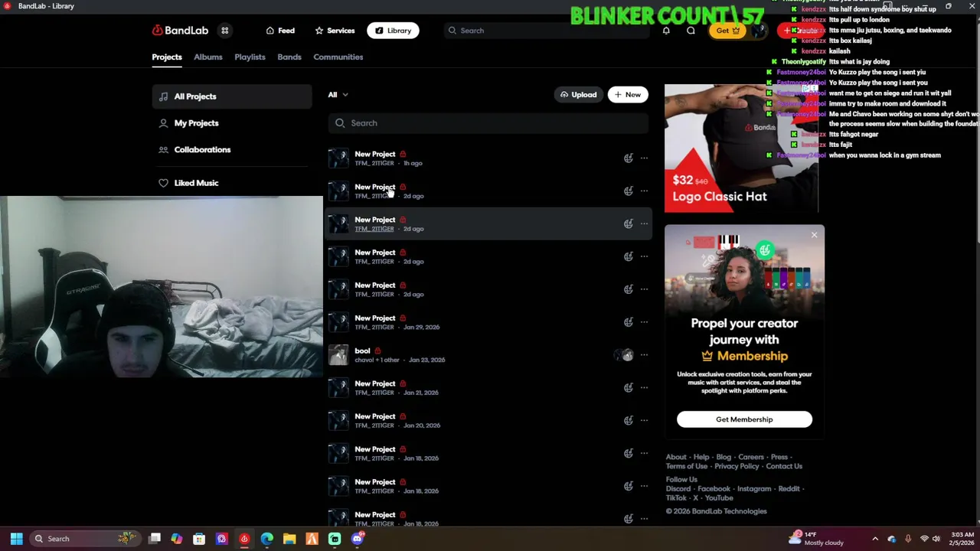This screenshot has height=551, width=980.
Task: Open File Explorer from taskbar
Action: pos(289,539)
